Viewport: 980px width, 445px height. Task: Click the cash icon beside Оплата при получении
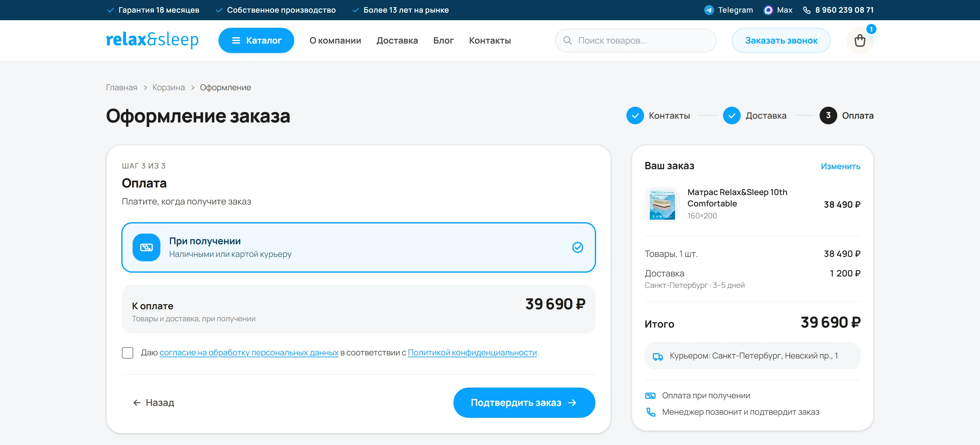pos(650,395)
